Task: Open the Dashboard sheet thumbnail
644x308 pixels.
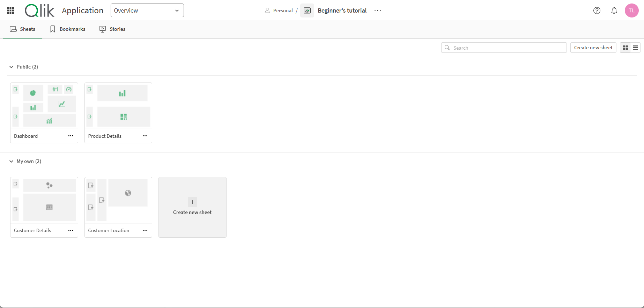Action: pos(44,106)
